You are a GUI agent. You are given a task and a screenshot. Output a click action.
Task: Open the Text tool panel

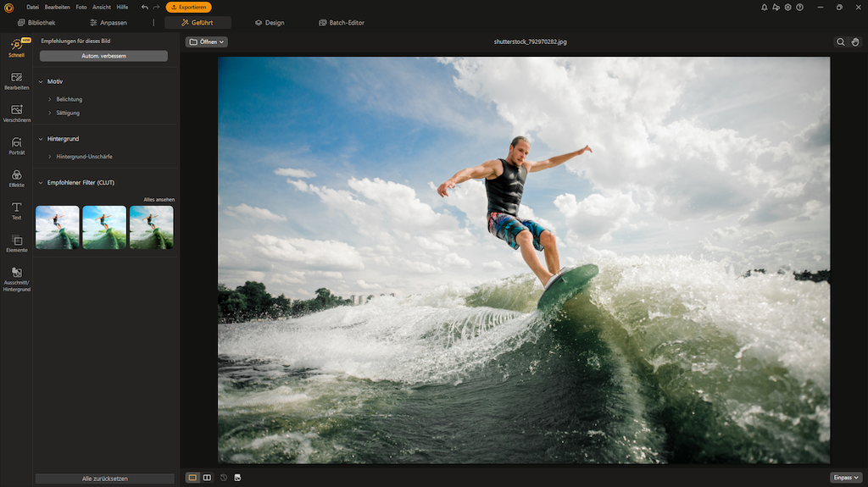tap(16, 211)
